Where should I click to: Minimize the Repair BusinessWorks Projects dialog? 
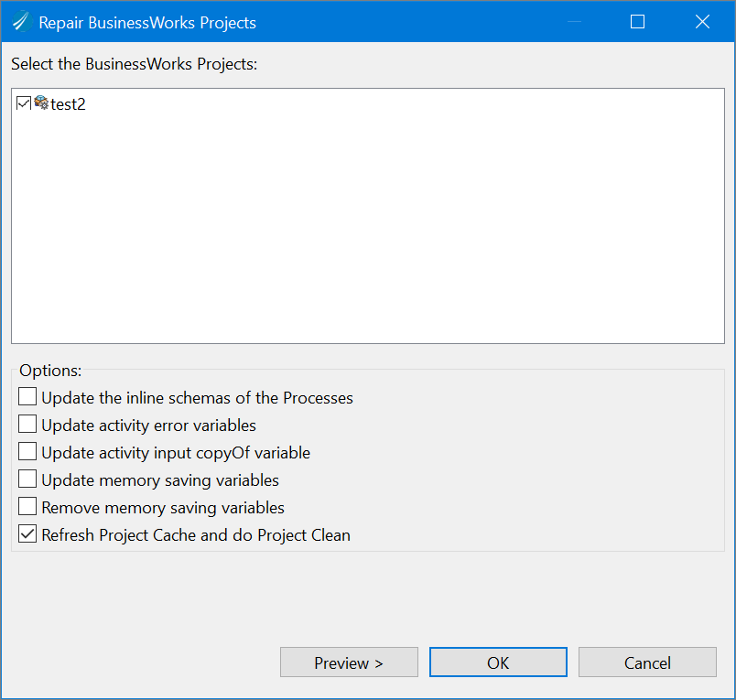pos(574,22)
